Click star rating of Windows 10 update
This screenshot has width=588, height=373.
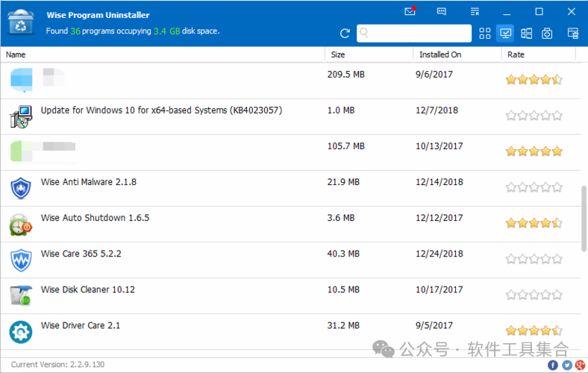point(534,115)
